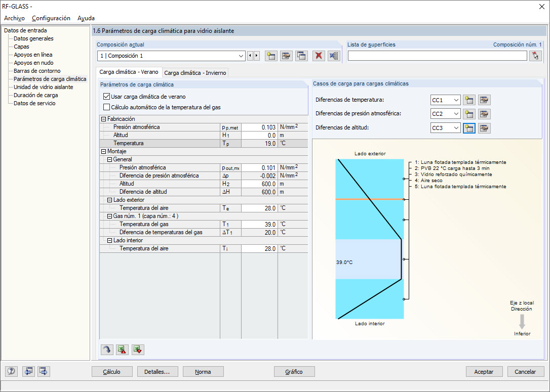Open the Gráfico view

(x=294, y=372)
